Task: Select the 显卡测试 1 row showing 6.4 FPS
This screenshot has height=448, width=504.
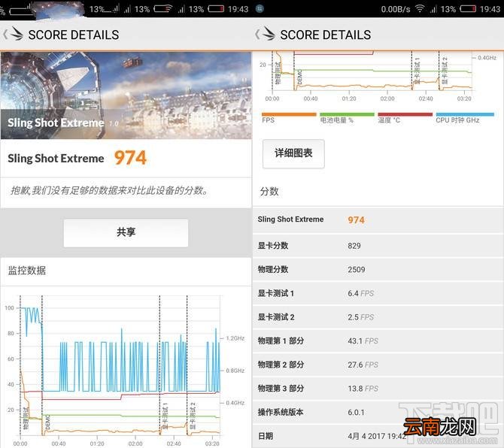Action: pyautogui.click(x=378, y=293)
